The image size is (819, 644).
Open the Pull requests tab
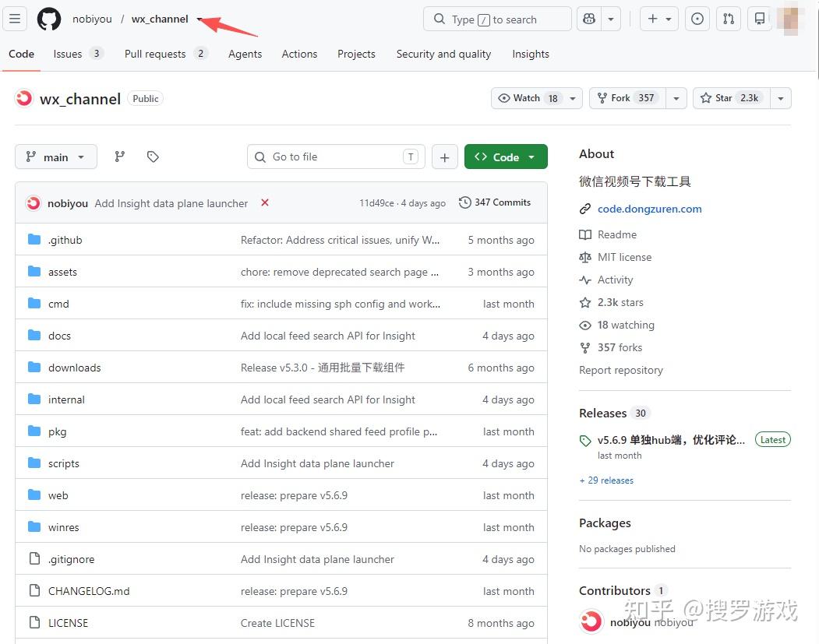(165, 54)
